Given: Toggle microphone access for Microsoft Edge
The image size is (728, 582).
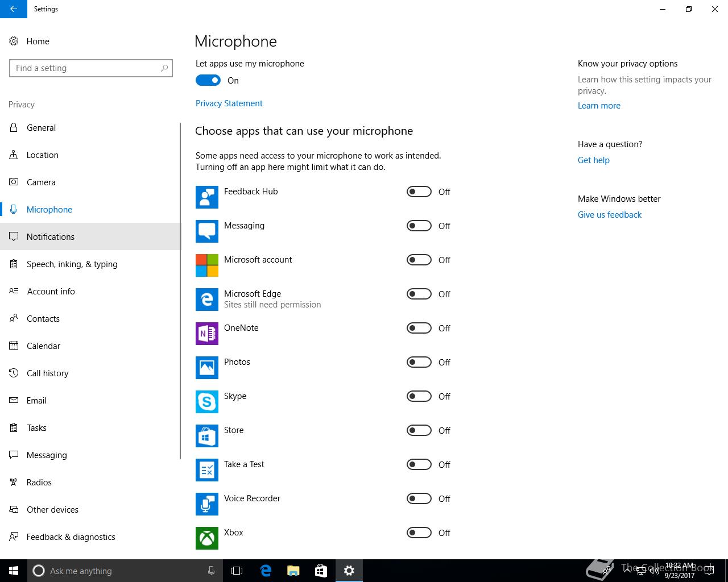Looking at the screenshot, I should click(x=419, y=294).
